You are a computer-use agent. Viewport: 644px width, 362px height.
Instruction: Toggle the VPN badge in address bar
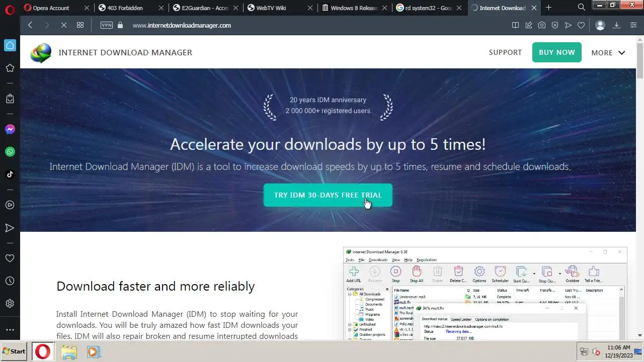tap(107, 25)
